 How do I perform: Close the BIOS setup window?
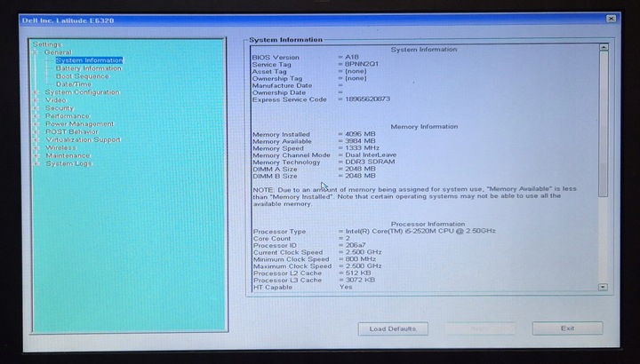tap(611, 19)
